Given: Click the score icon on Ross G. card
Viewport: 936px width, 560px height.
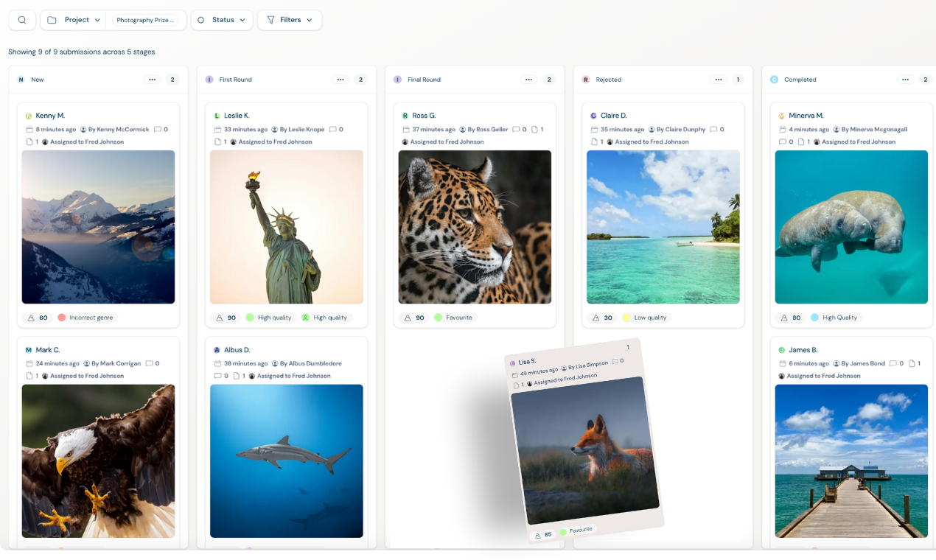Looking at the screenshot, I should tap(408, 318).
